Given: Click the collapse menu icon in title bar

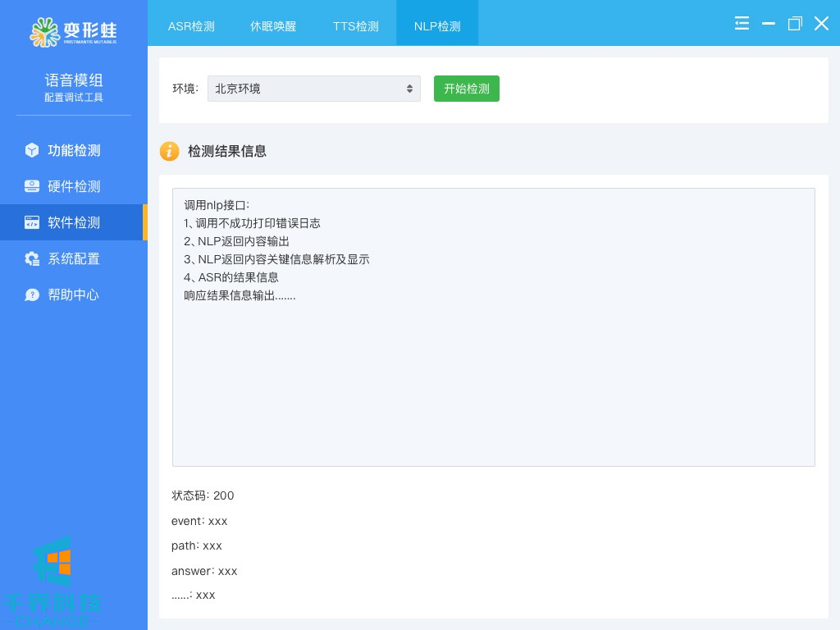Looking at the screenshot, I should (x=742, y=24).
